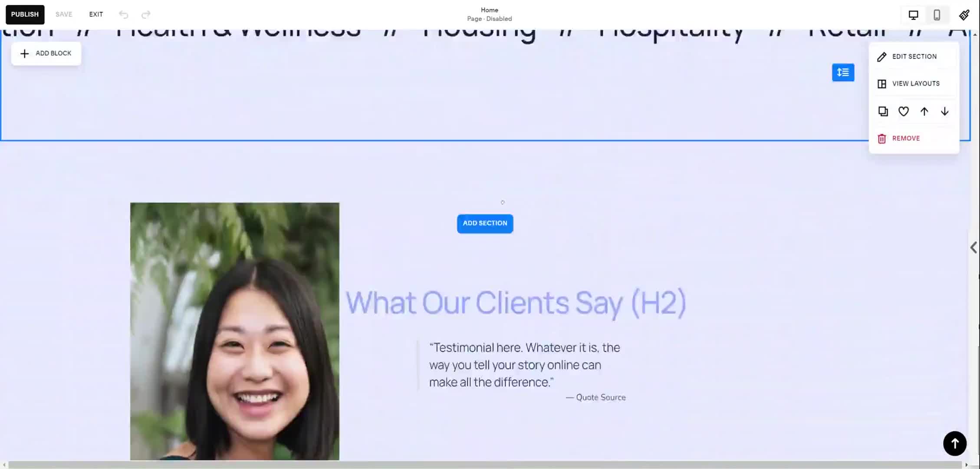Click the plus icon in Add Block

[25, 53]
